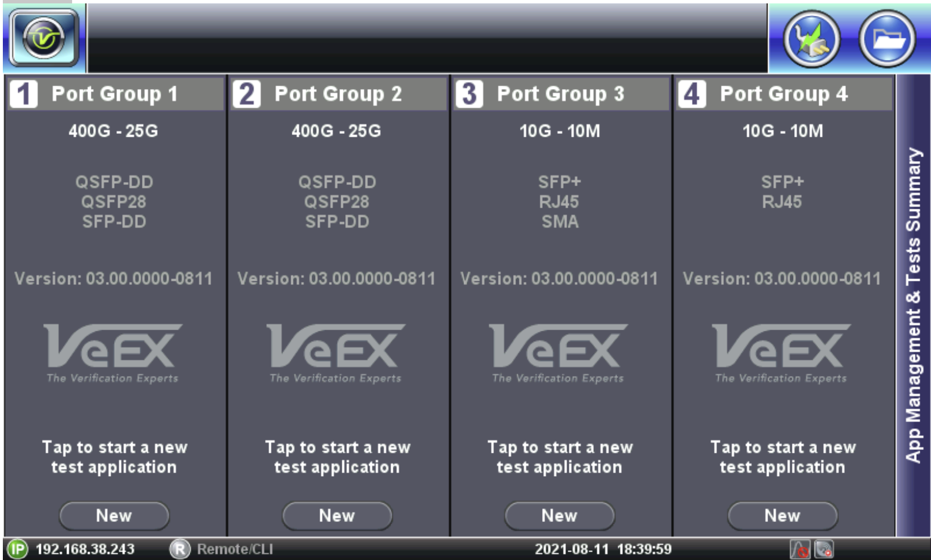Click the VeEX logo in Port Group 3

click(x=559, y=353)
